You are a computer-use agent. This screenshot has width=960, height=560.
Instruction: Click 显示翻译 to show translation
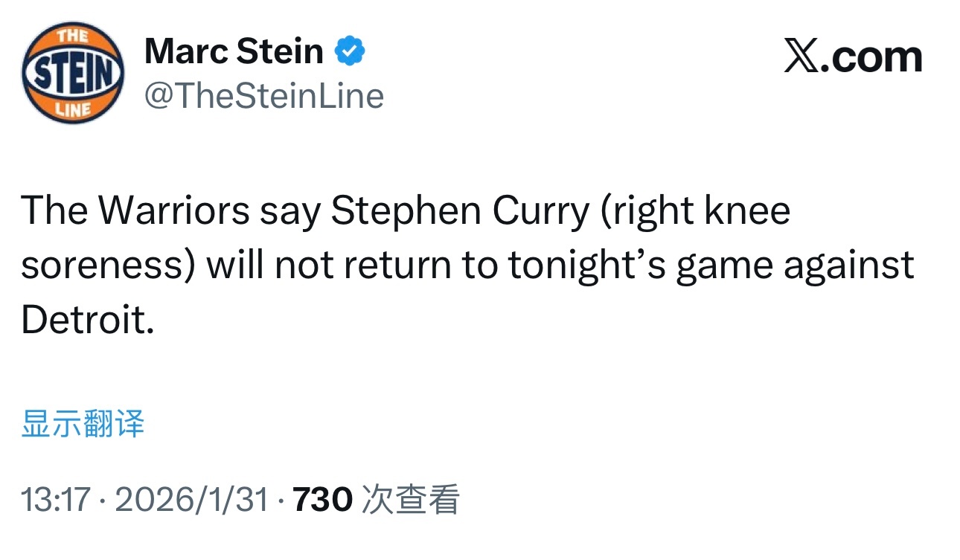pos(83,424)
